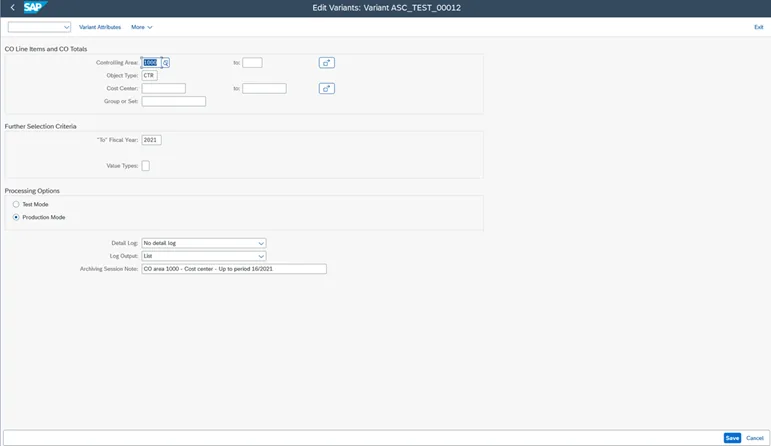The height and width of the screenshot is (446, 771).
Task: Open Controlling Area search help icon
Action: (166, 62)
